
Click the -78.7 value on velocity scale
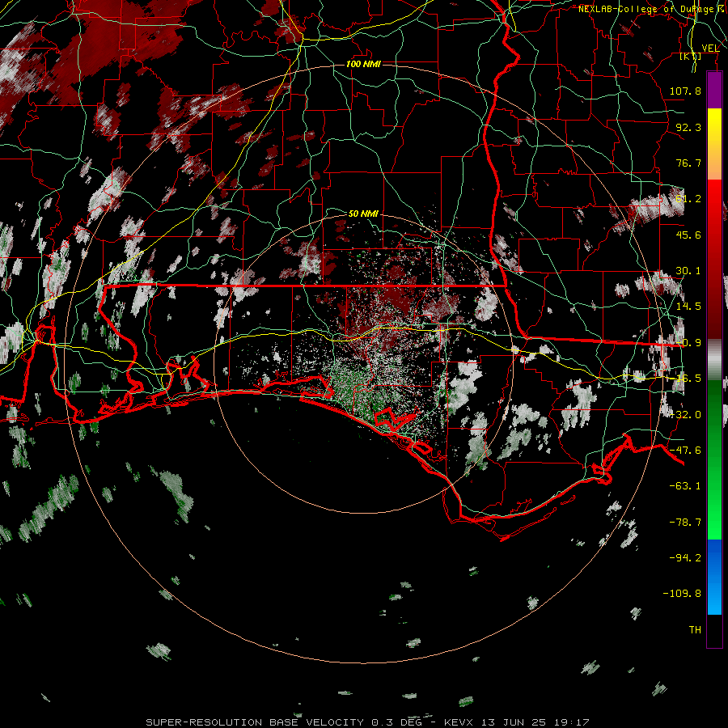(x=685, y=523)
